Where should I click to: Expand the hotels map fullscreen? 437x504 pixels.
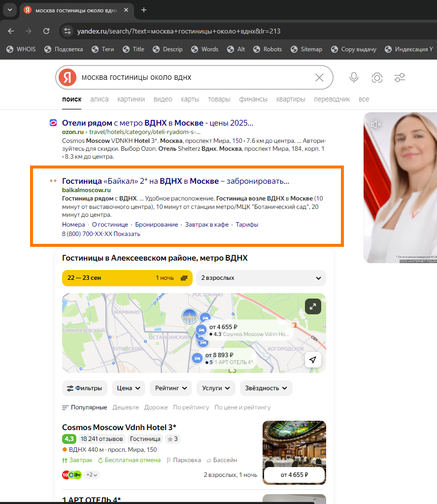313,306
